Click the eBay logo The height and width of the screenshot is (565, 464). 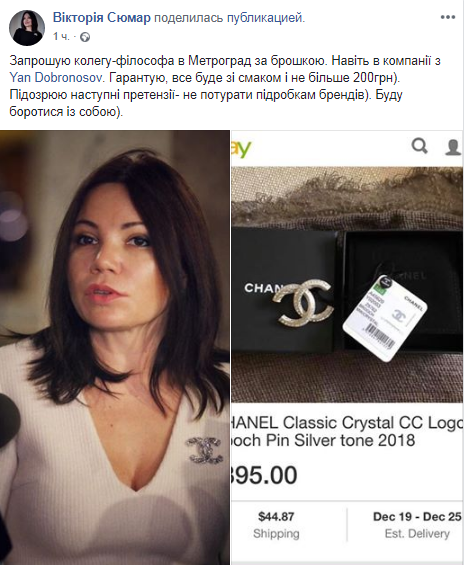pos(241,148)
